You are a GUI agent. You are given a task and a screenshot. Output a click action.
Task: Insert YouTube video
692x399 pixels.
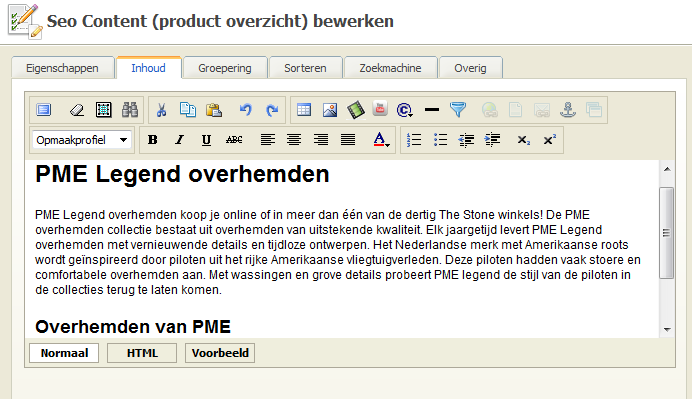point(380,109)
